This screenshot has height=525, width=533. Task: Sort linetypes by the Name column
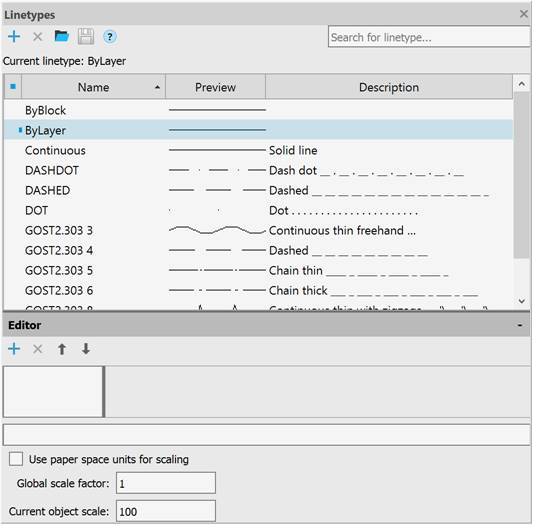coord(93,87)
